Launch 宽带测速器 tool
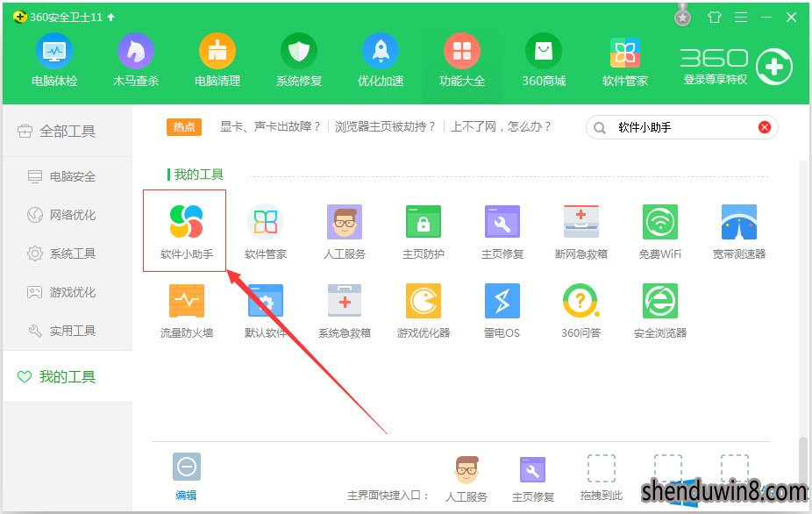The width and height of the screenshot is (812, 514). coord(739,231)
